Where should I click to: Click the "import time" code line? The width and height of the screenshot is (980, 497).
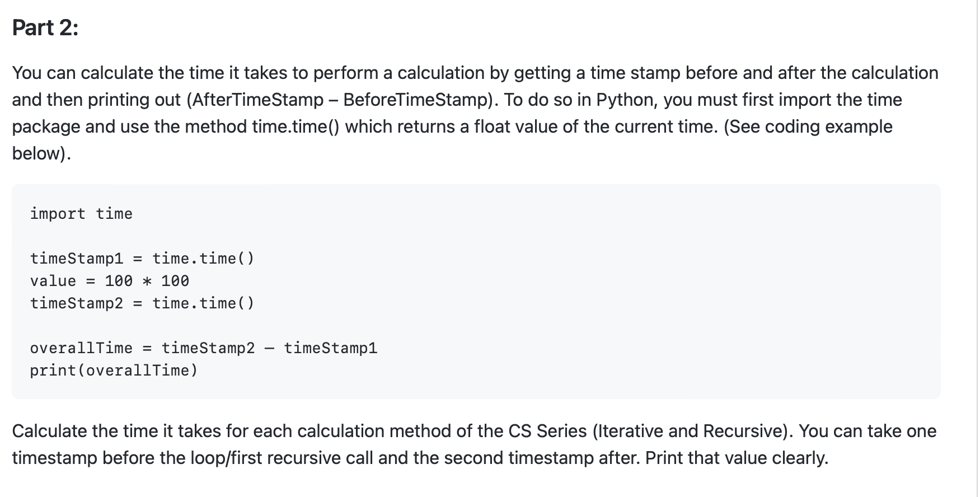81,214
